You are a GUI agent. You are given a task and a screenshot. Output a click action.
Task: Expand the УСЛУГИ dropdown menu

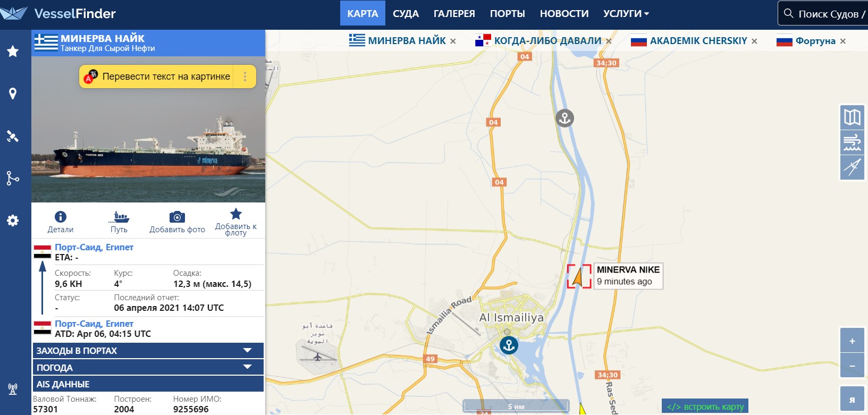pos(626,13)
